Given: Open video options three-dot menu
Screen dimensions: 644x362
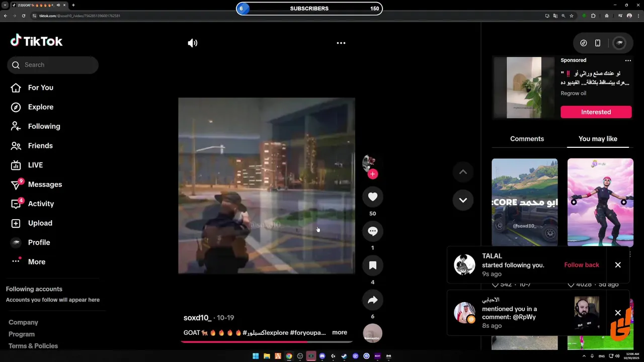Looking at the screenshot, I should tap(341, 43).
